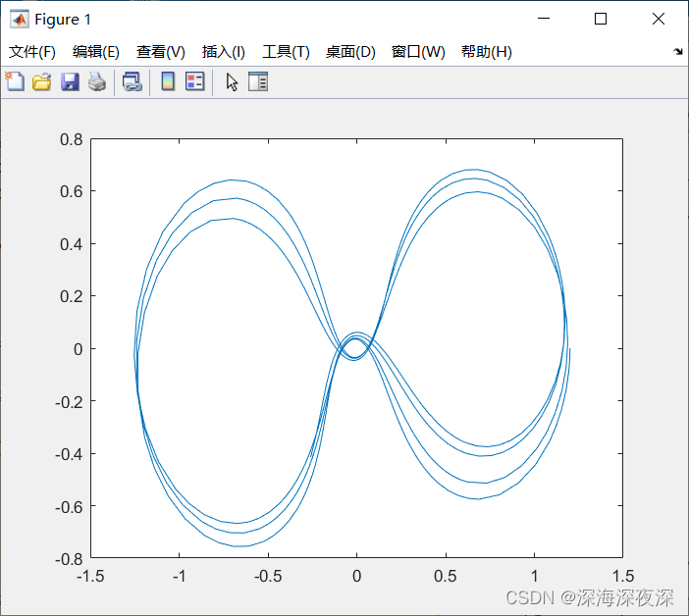Click the y-axis tick label 0.8

click(x=72, y=139)
